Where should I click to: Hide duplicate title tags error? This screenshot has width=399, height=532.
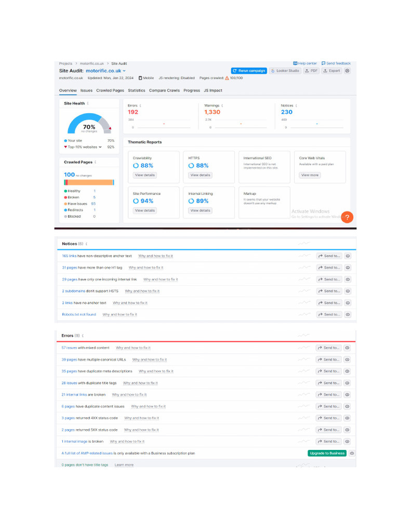(348, 383)
